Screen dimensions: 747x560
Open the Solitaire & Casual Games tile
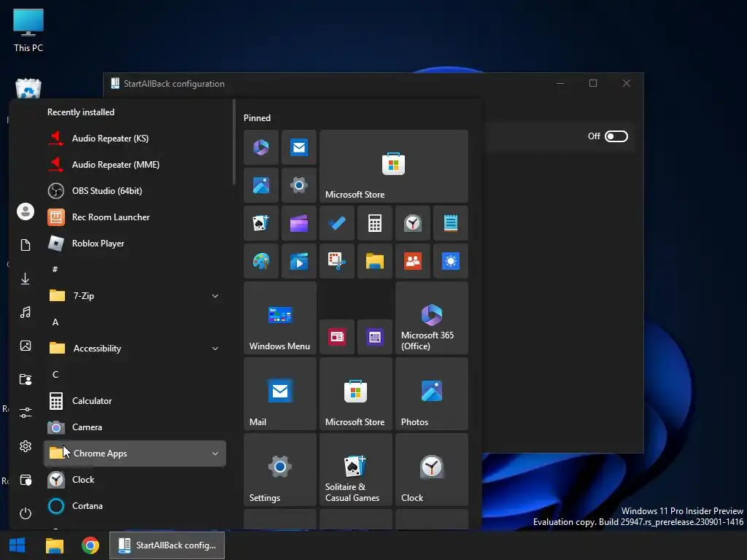[x=356, y=470]
